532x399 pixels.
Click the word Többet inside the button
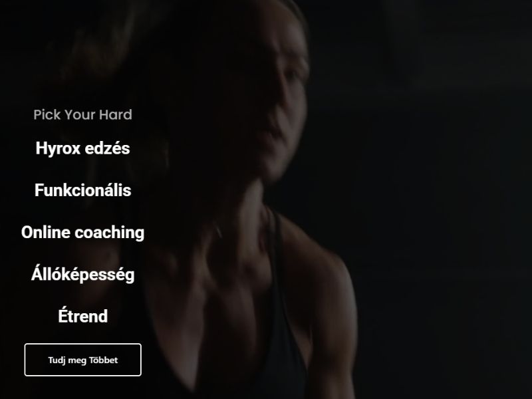tap(104, 360)
